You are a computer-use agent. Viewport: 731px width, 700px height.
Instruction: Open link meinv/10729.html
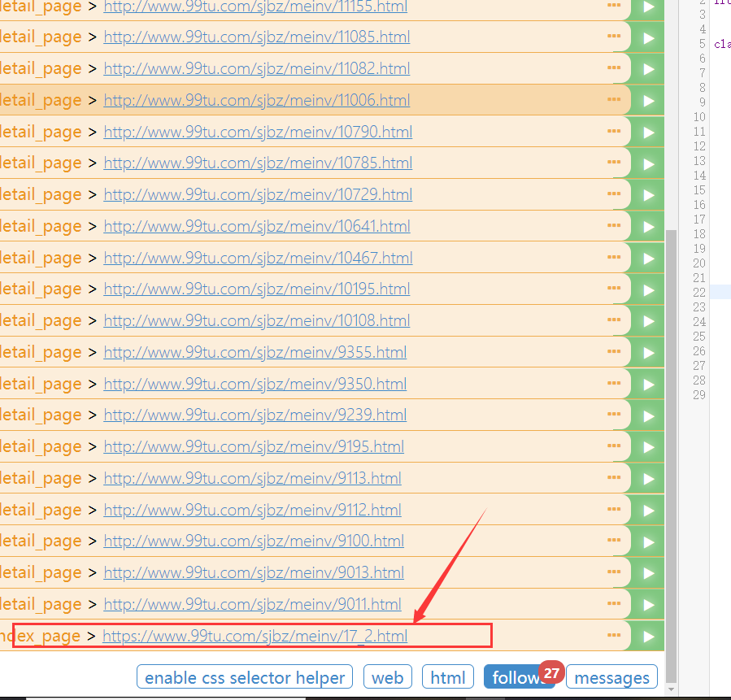(x=258, y=195)
